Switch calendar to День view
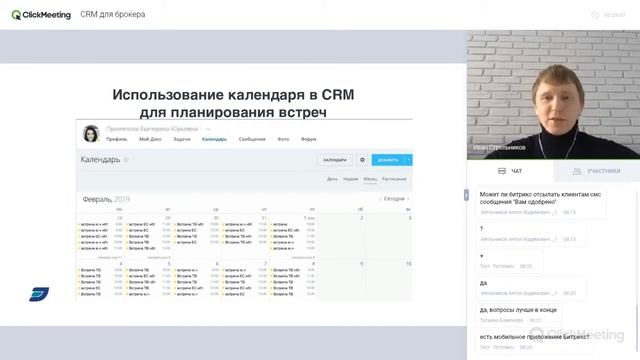 332,179
